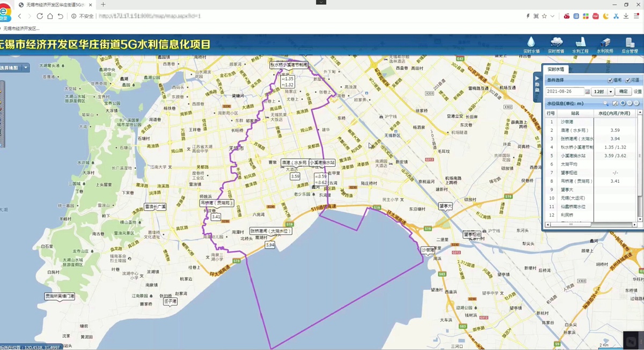644x350 pixels.
Task: Click the browser downloads arrow icon
Action: tap(626, 16)
